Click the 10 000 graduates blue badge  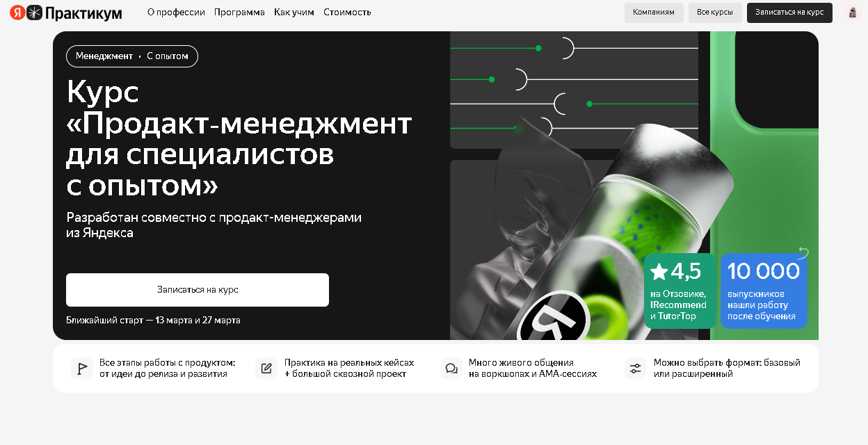coord(764,291)
